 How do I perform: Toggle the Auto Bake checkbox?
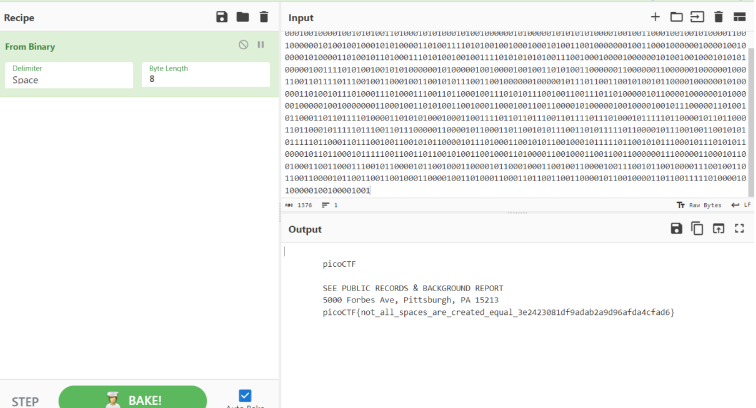[245, 395]
